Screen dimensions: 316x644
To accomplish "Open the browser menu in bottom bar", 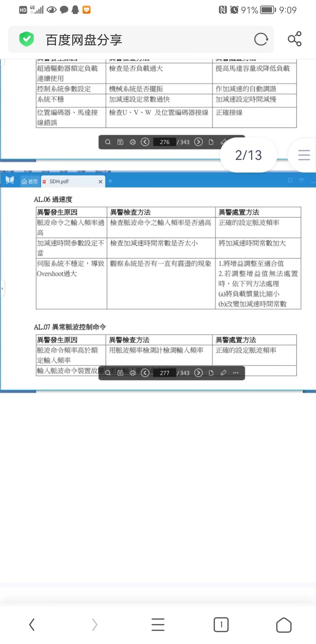I will [x=158, y=625].
